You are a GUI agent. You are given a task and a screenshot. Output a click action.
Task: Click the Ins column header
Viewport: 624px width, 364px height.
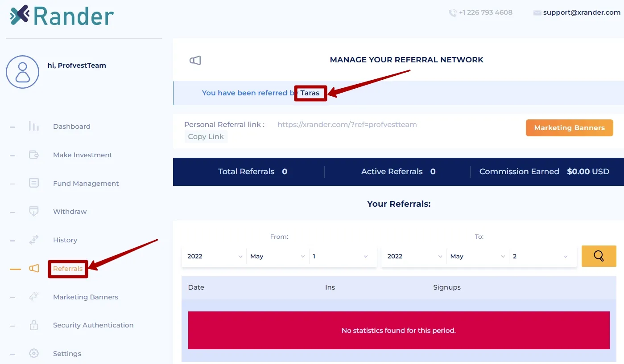point(330,287)
